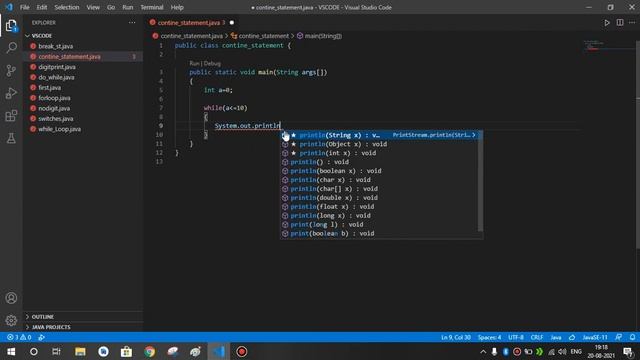Choose println(Object x) suggestion
The width and height of the screenshot is (640, 360).
pos(379,144)
